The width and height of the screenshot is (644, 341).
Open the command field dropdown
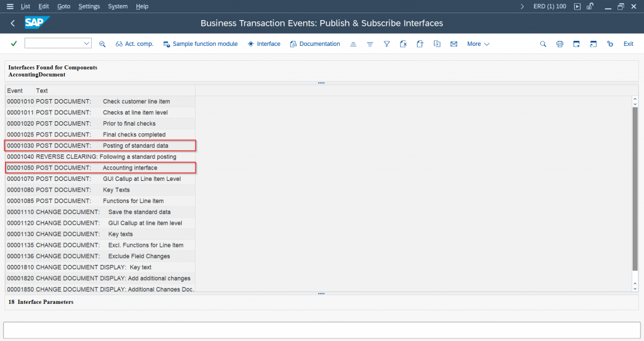[x=87, y=43]
